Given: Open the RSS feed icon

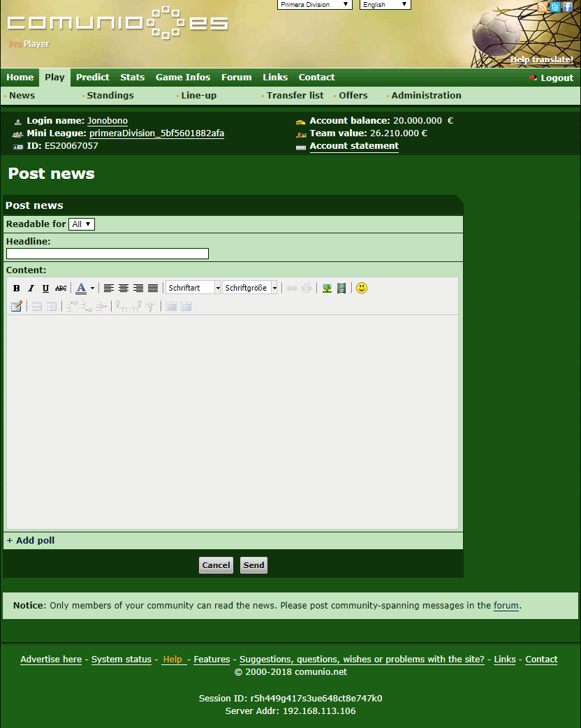Looking at the screenshot, I should 543,7.
